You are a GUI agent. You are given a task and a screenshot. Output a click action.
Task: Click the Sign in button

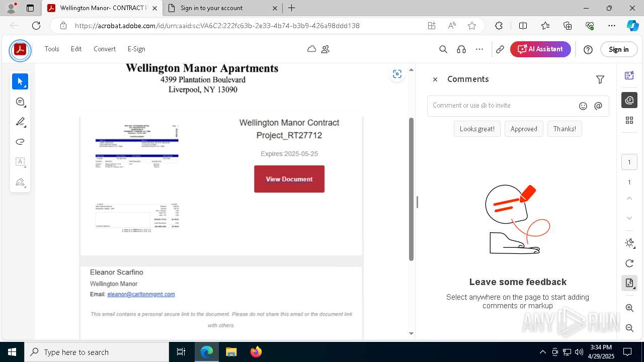[x=619, y=49]
